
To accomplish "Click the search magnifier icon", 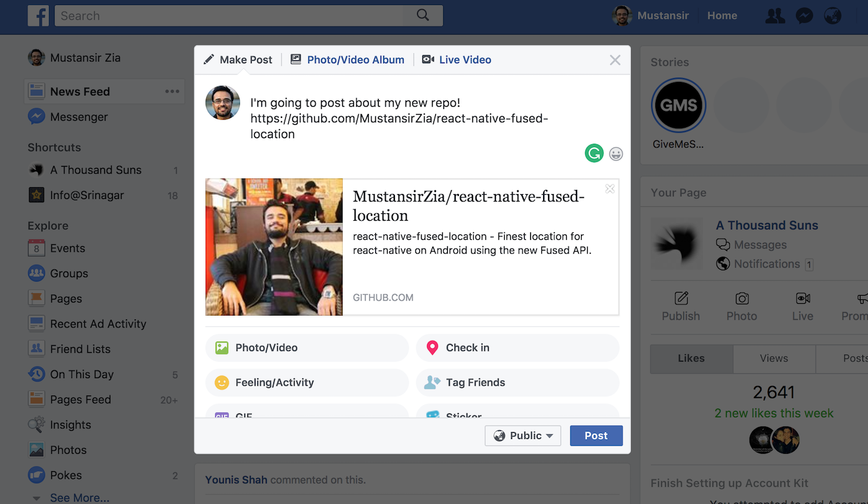I will (x=423, y=15).
